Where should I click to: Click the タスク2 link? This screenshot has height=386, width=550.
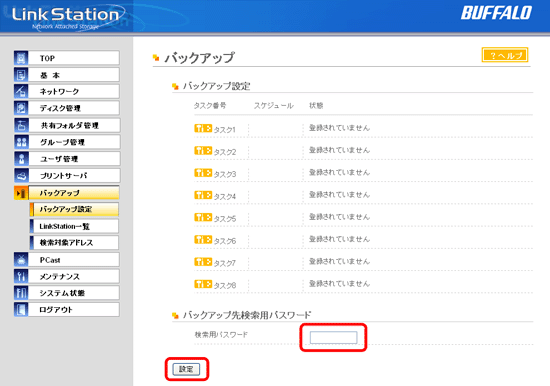click(225, 152)
